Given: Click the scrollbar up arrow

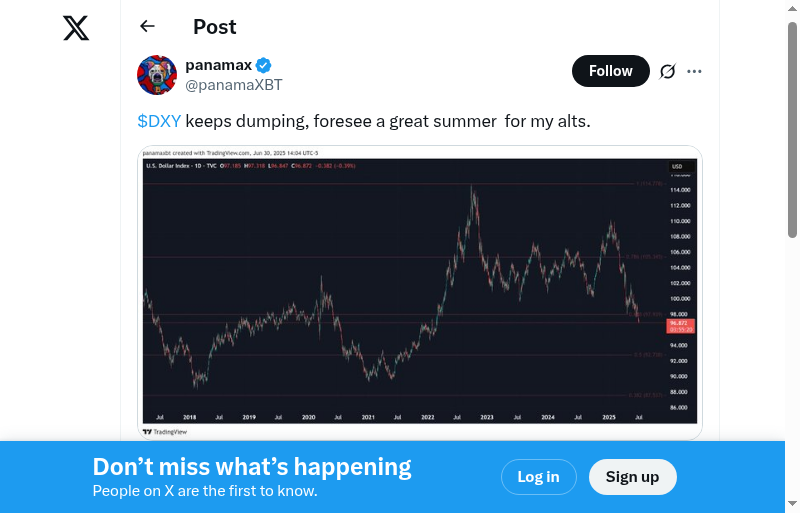Looking at the screenshot, I should pyautogui.click(x=793, y=8).
